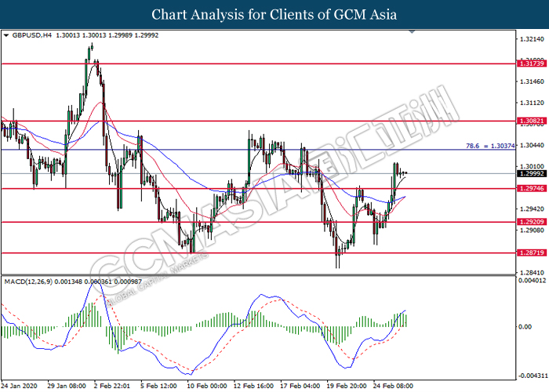Image resolution: width=549 pixels, height=392 pixels.
Task: Select the 1.29746 support level label
Action: [x=532, y=188]
